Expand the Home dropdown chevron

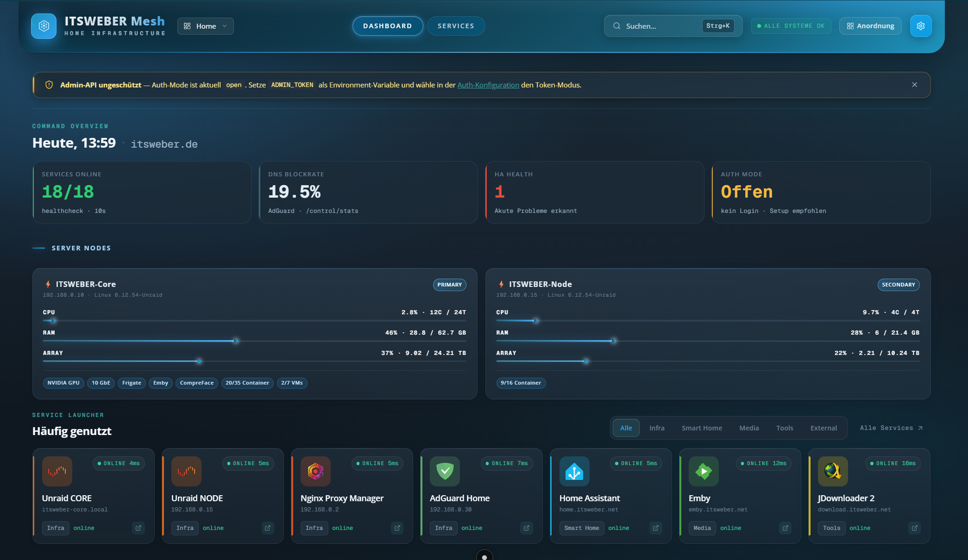point(225,26)
